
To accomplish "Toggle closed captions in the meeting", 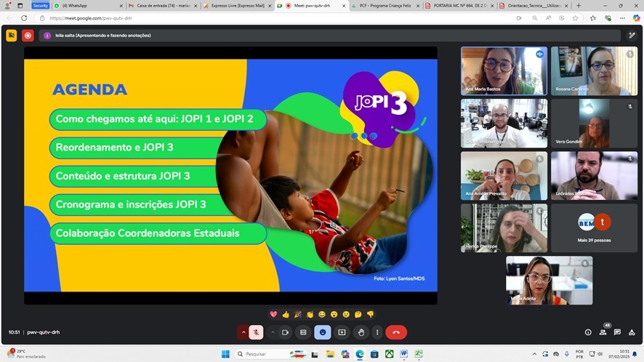I will [x=304, y=332].
